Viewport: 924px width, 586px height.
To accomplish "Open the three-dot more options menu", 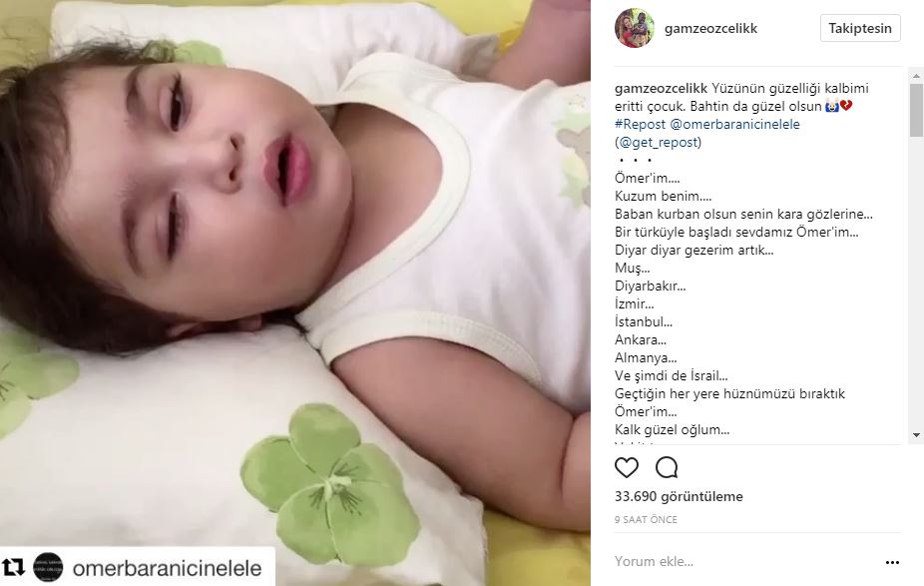I will (x=892, y=562).
